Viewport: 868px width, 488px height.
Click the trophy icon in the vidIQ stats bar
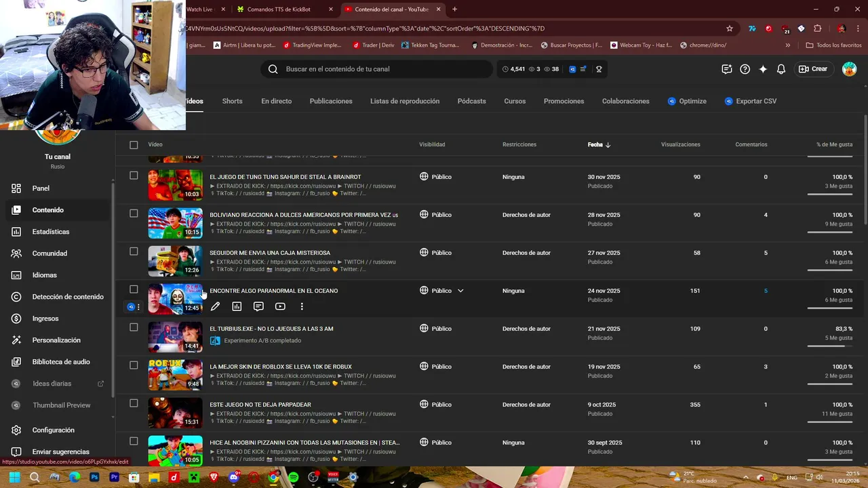pyautogui.click(x=599, y=69)
